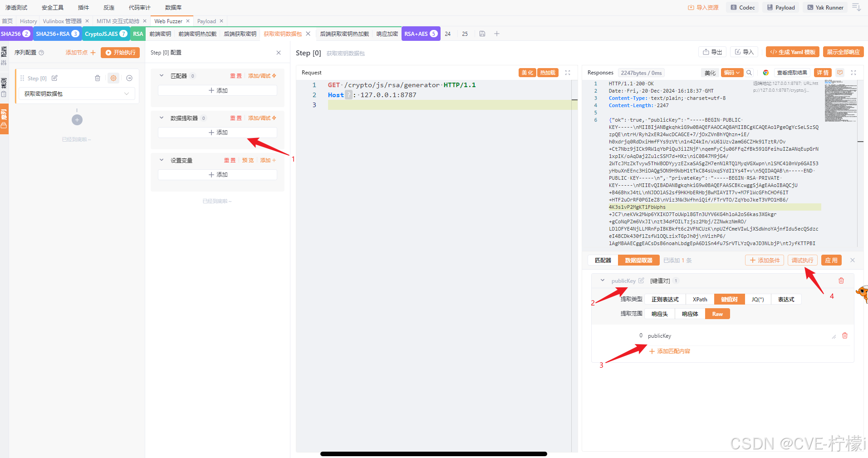Switch to MITM 交互式劫持 tab

point(118,21)
